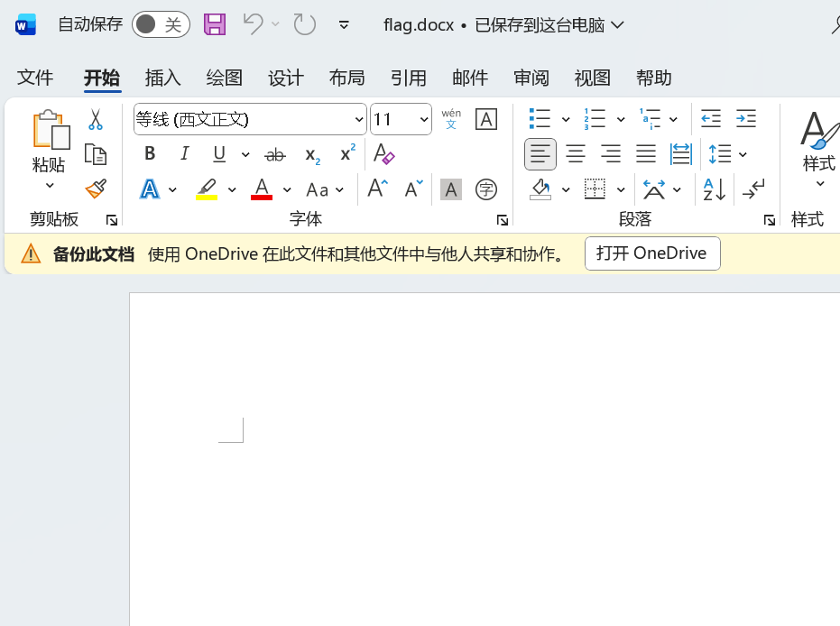Toggle the AutoSave switch
The width and height of the screenshot is (840, 626).
tap(161, 24)
